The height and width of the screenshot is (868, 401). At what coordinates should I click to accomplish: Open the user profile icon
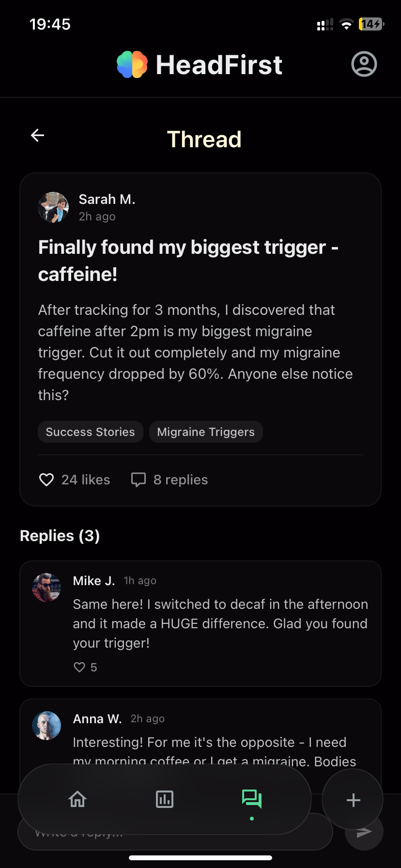click(x=364, y=64)
